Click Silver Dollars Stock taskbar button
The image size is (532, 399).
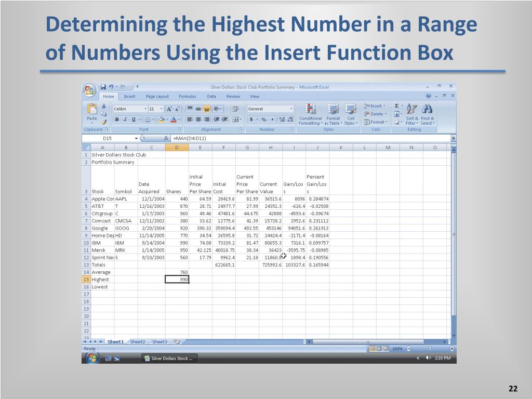pyautogui.click(x=169, y=358)
